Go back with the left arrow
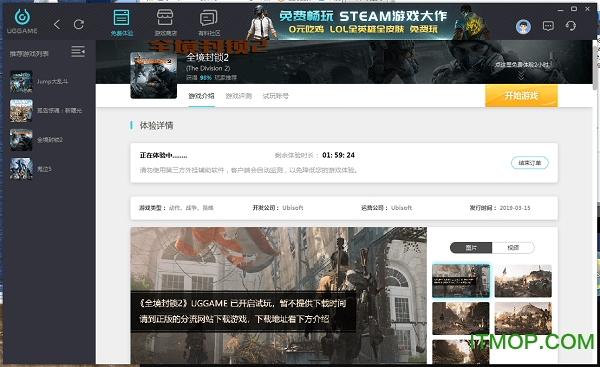 [57, 24]
